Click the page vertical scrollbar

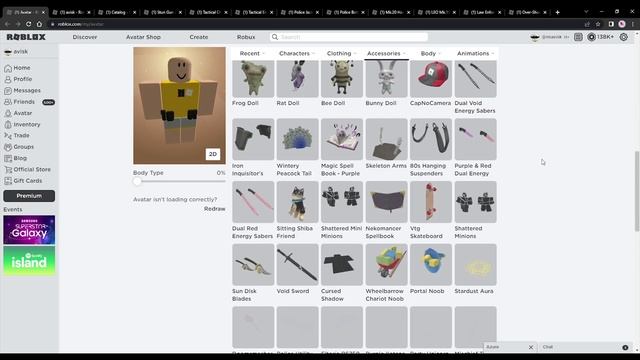636,191
